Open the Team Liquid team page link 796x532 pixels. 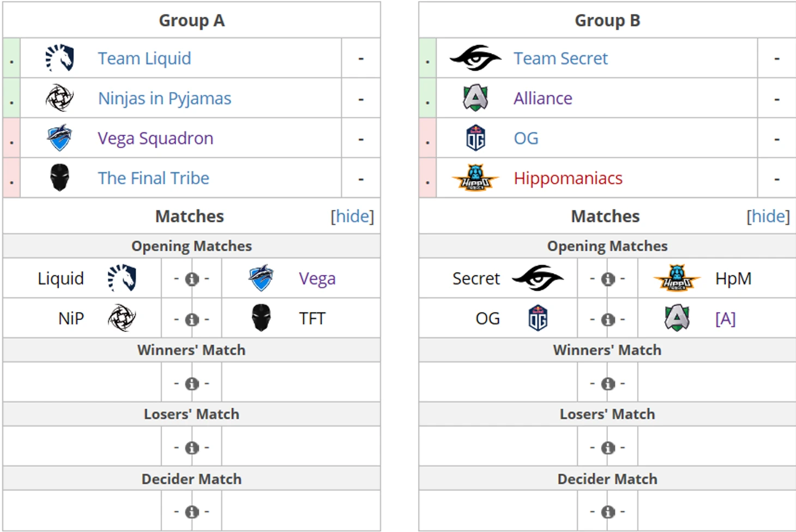pos(144,58)
